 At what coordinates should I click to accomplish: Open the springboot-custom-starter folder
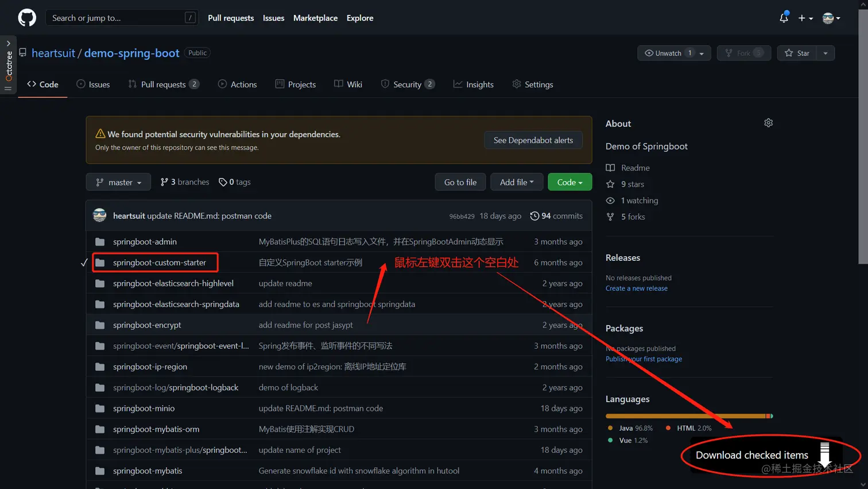click(x=160, y=263)
